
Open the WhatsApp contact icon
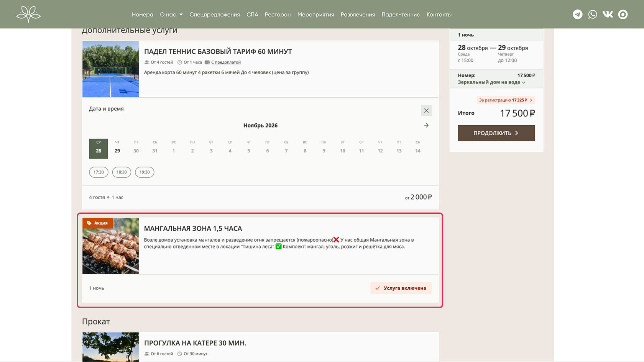(593, 14)
